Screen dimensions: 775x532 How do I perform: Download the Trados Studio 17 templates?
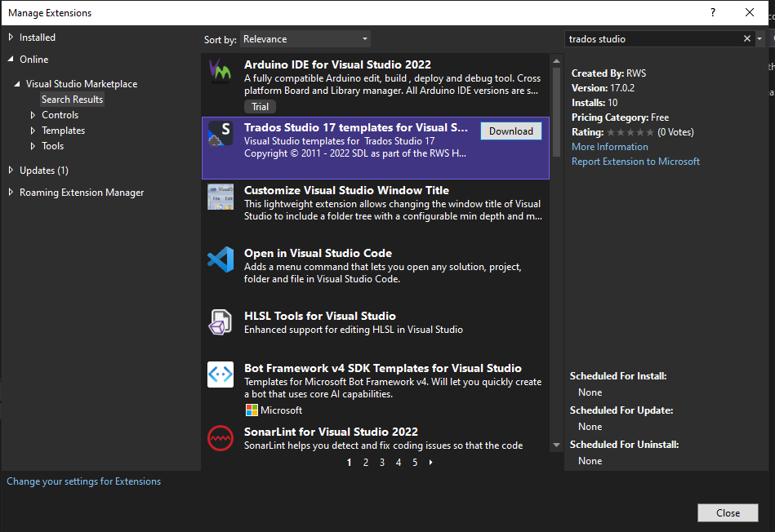(x=510, y=131)
